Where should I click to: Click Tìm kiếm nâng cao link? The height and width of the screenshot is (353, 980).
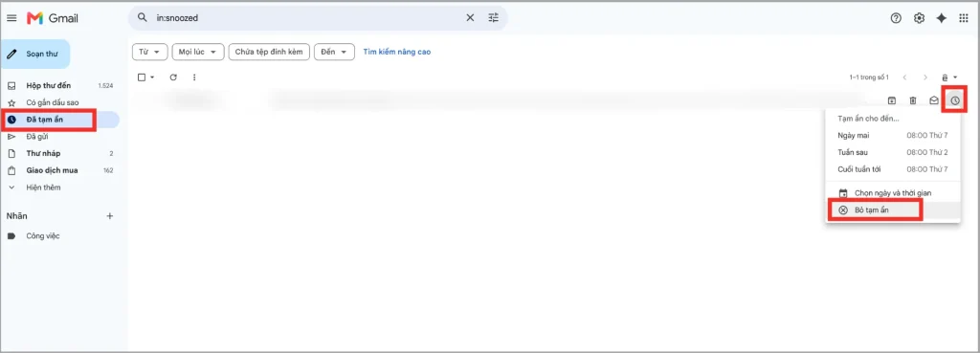coord(397,52)
